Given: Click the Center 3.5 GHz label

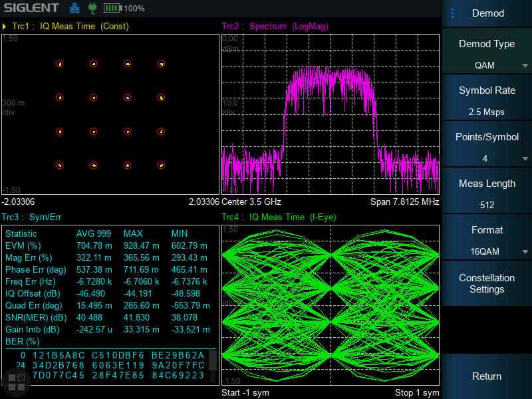Looking at the screenshot, I should pos(251,202).
